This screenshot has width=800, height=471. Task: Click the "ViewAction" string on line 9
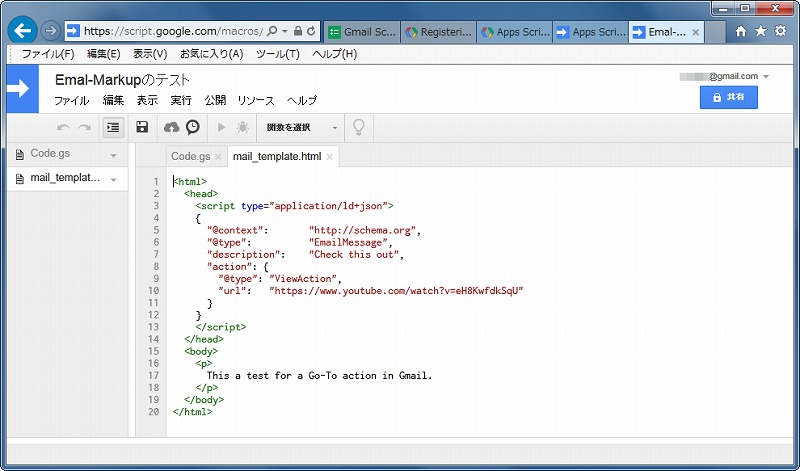(x=303, y=279)
